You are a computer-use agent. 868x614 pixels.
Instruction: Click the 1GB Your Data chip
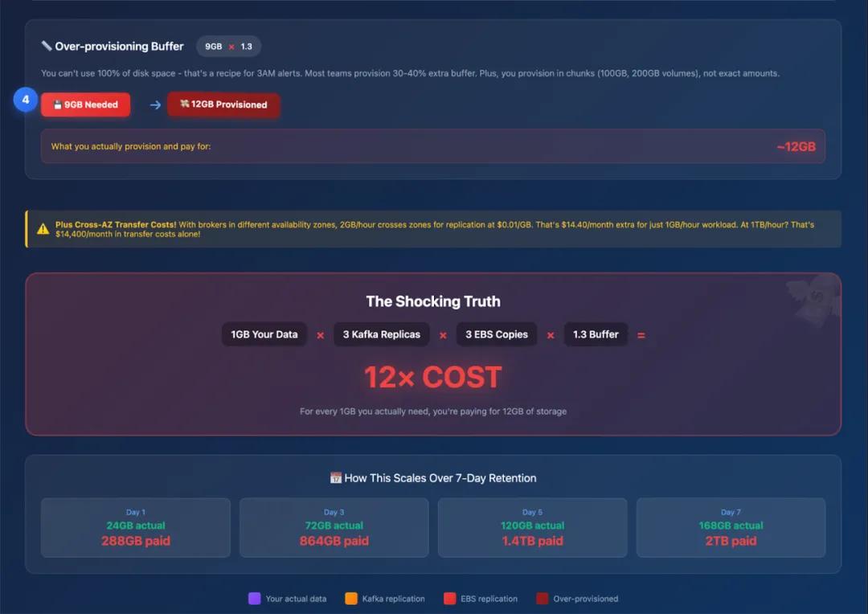point(264,334)
